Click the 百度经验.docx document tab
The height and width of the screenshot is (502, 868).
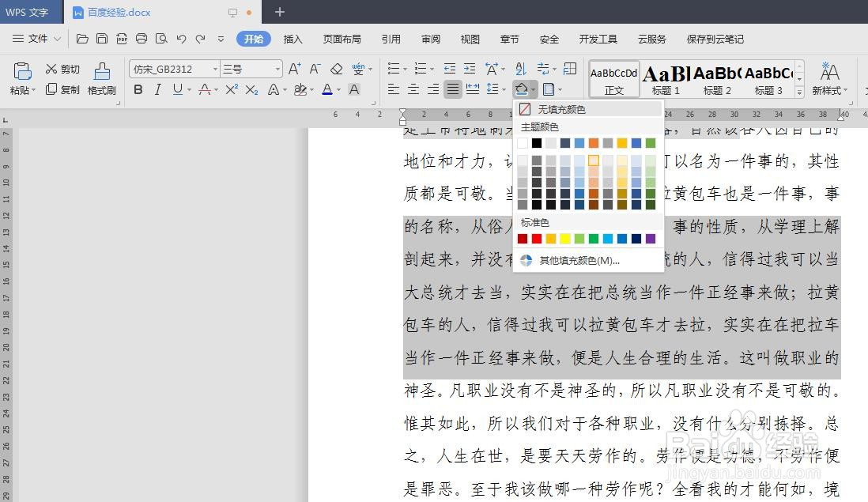tap(119, 12)
